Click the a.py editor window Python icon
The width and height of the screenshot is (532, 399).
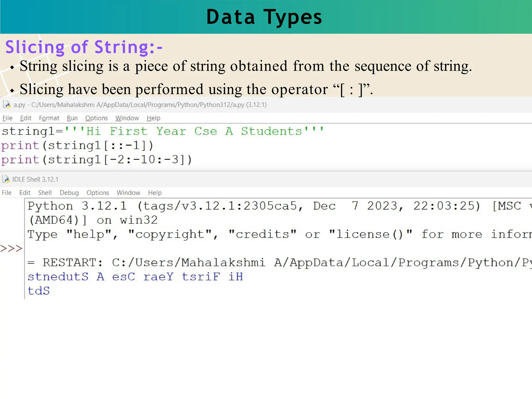pos(7,105)
